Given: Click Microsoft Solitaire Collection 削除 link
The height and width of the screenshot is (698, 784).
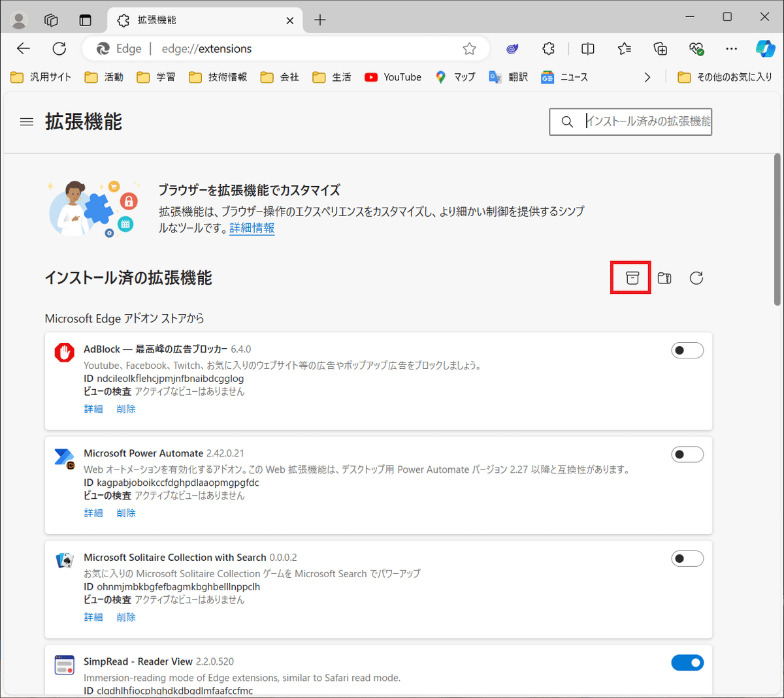Looking at the screenshot, I should click(x=126, y=617).
